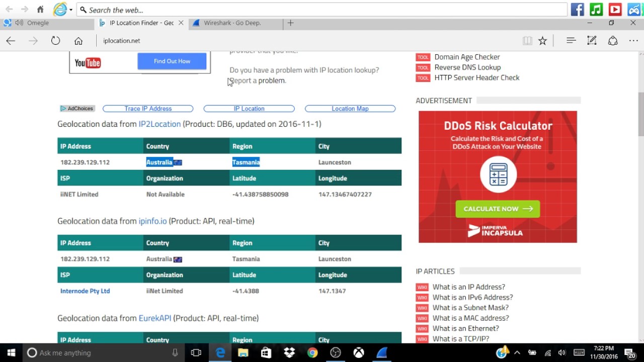Screen dimensions: 644x362
Task: Click the Report a problem link
Action: (x=258, y=80)
